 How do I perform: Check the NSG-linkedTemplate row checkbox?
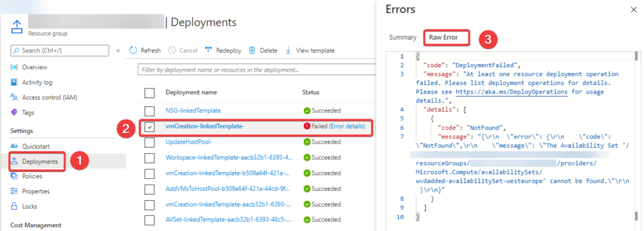(x=150, y=110)
